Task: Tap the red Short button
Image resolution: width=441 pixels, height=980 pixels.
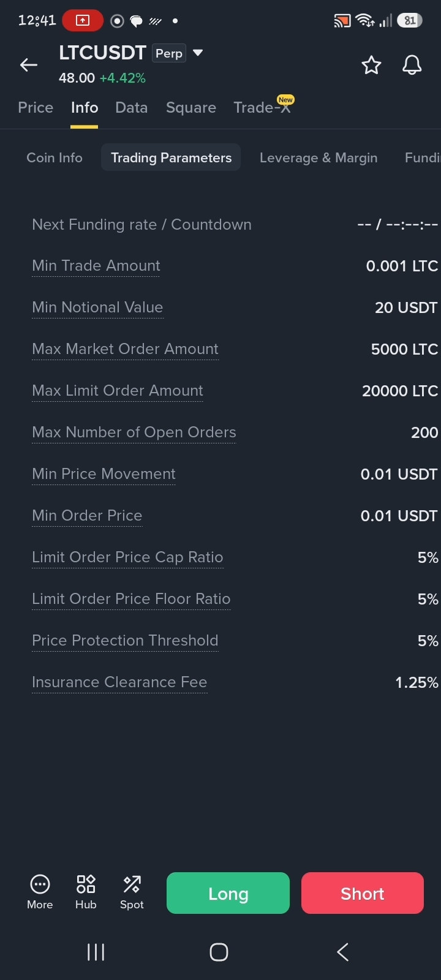Action: (363, 893)
